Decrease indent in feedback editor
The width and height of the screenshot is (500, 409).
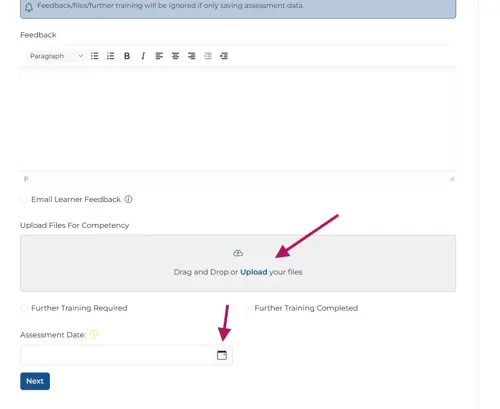coord(208,56)
